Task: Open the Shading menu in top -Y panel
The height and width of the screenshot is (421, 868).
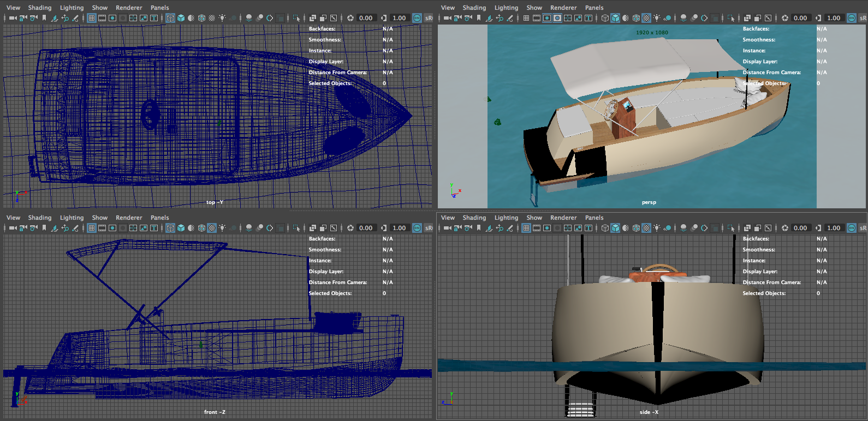Action: 40,8
